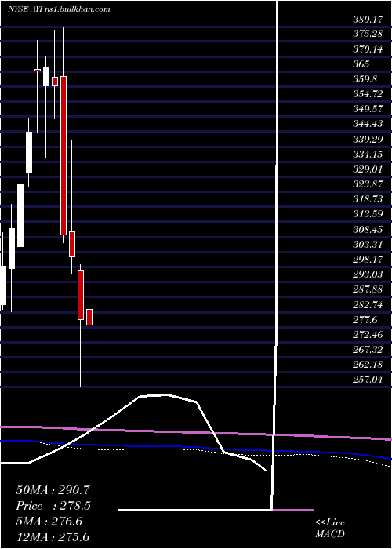The image size is (392, 549).
Task: Click the 293.03 price axis label
Action: point(368,274)
